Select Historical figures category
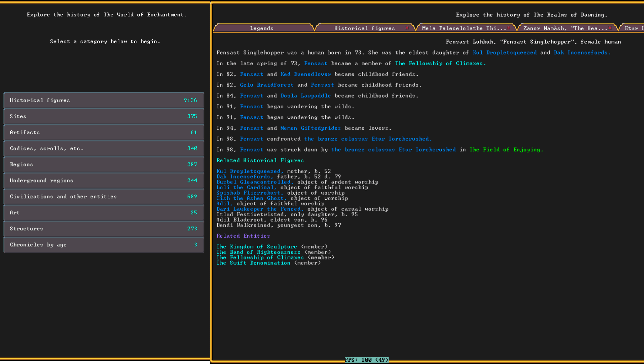644x364 pixels. click(x=104, y=100)
